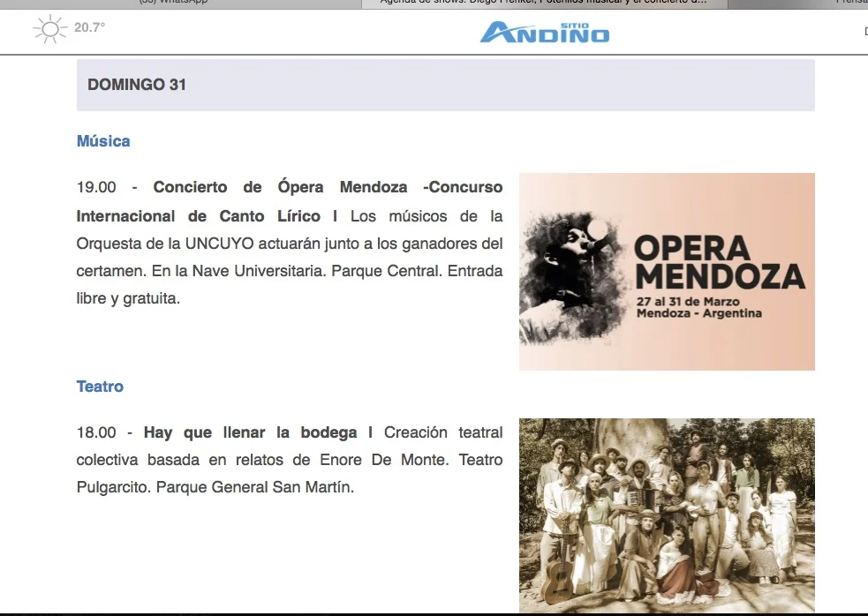
Task: Click the DOMINGO 31 heading
Action: pos(137,85)
